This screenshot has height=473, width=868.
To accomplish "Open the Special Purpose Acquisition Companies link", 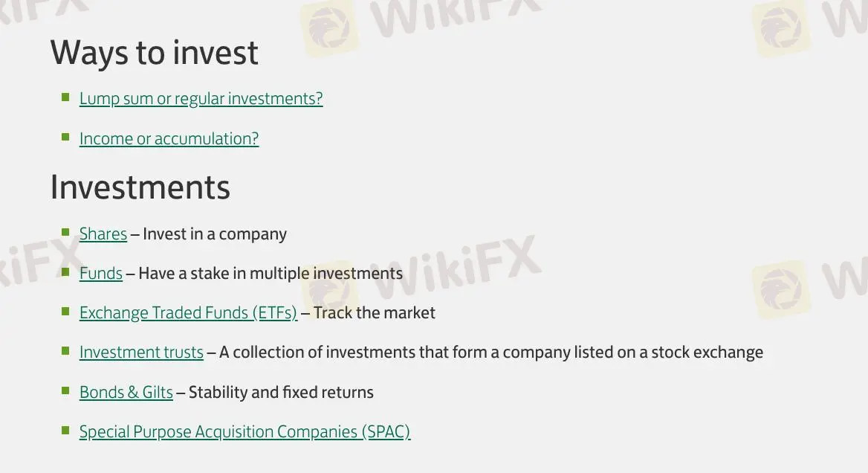I will (x=244, y=431).
